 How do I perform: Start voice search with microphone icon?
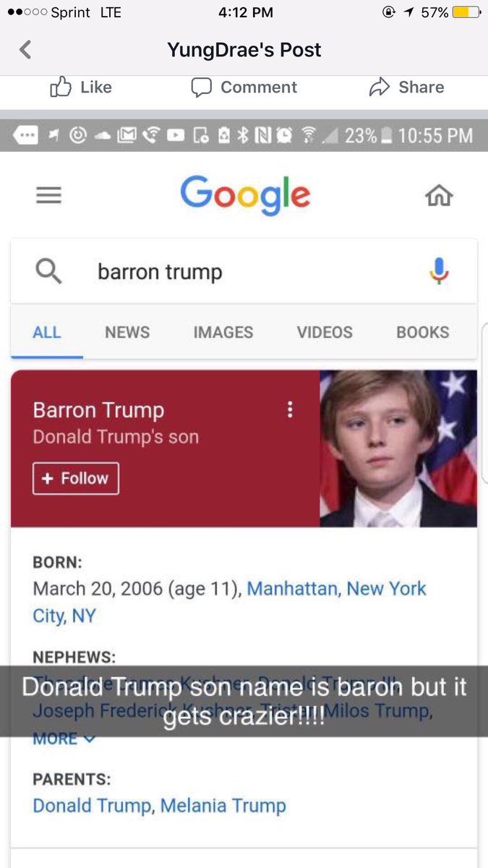tap(439, 272)
